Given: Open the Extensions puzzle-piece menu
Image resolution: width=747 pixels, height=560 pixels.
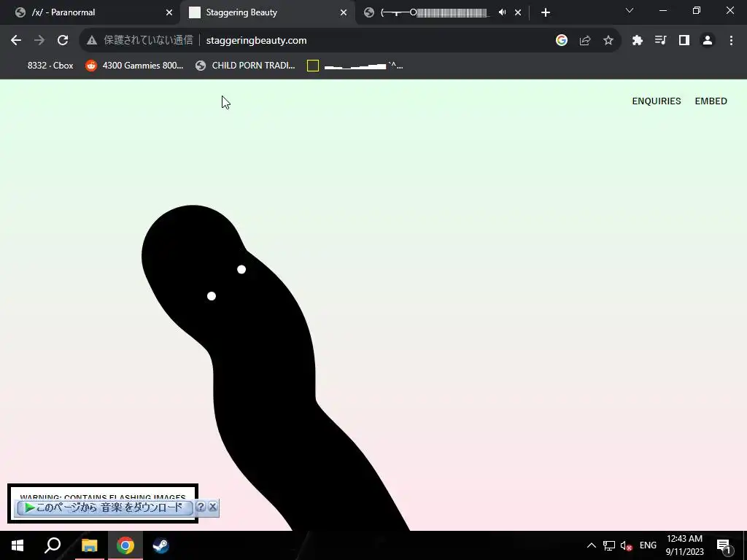Looking at the screenshot, I should [x=638, y=41].
